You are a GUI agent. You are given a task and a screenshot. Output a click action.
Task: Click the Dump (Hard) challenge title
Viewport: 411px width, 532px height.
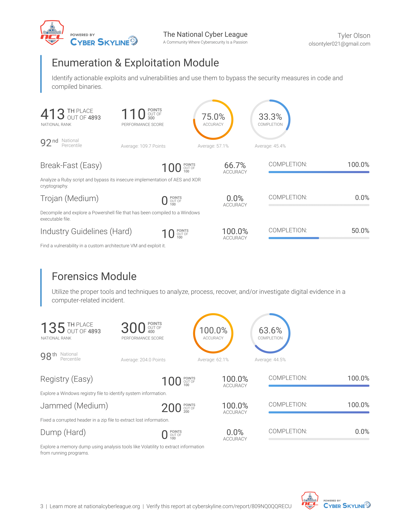[x=63, y=433]
